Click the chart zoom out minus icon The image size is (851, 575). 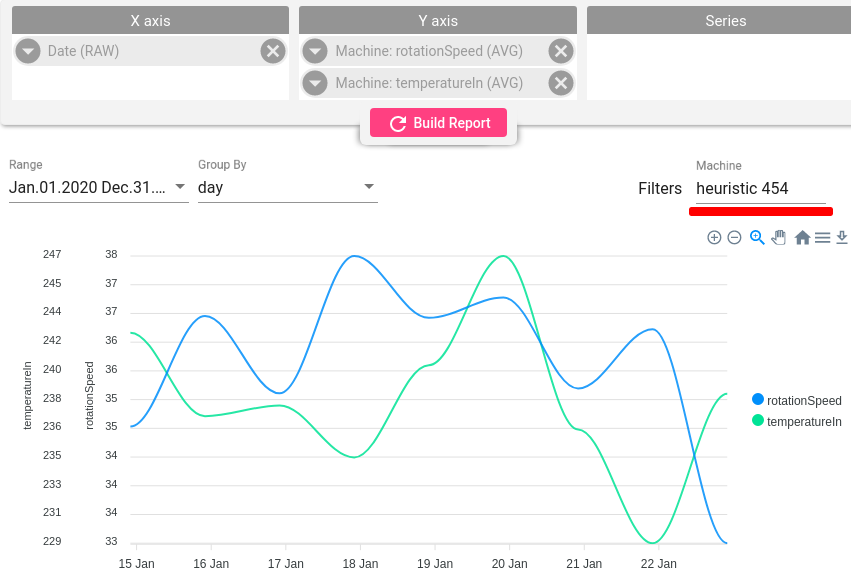pyautogui.click(x=734, y=237)
